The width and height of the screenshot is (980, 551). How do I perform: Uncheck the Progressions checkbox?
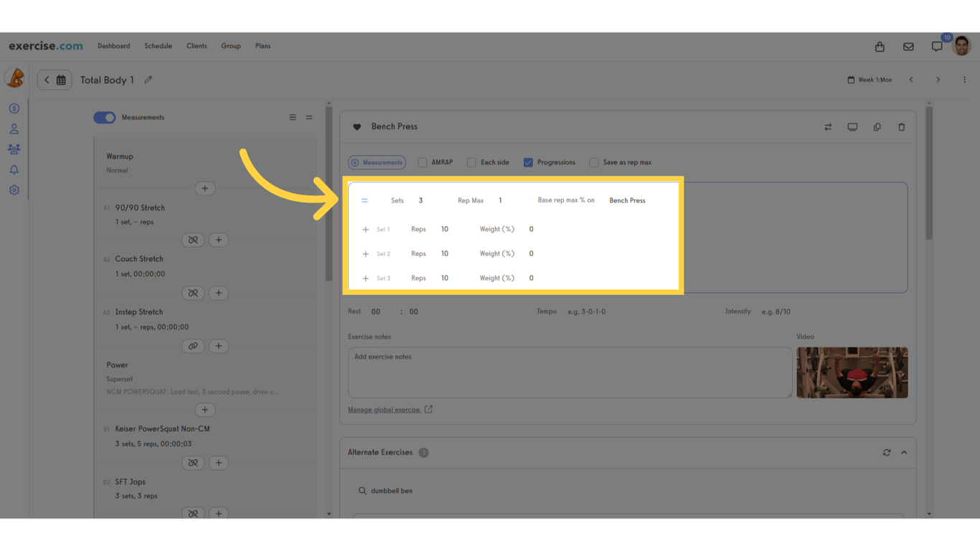click(x=529, y=162)
